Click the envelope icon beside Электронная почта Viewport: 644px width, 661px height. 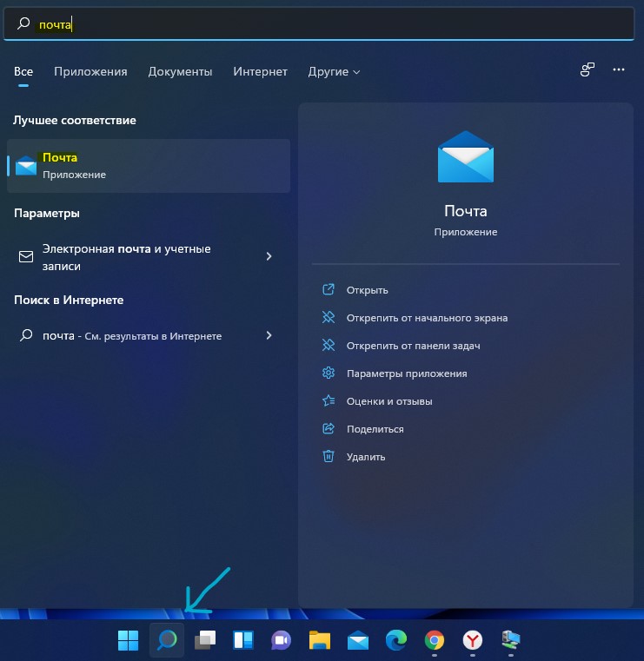26,256
